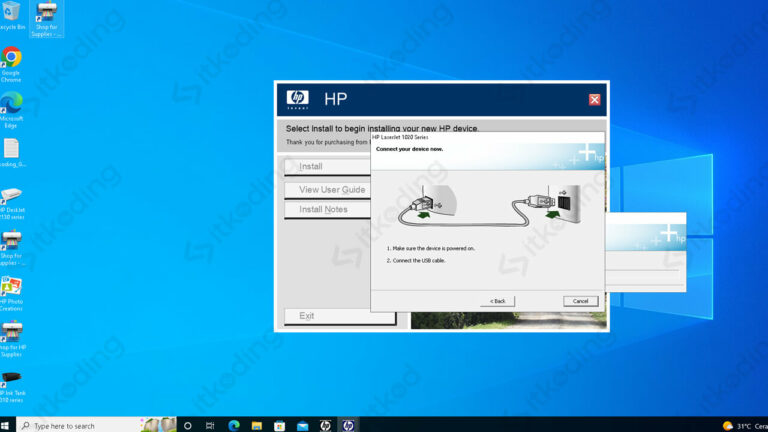Select HP Ink Tank 310 series icon
Screen dimensions: 768x432
point(12,387)
